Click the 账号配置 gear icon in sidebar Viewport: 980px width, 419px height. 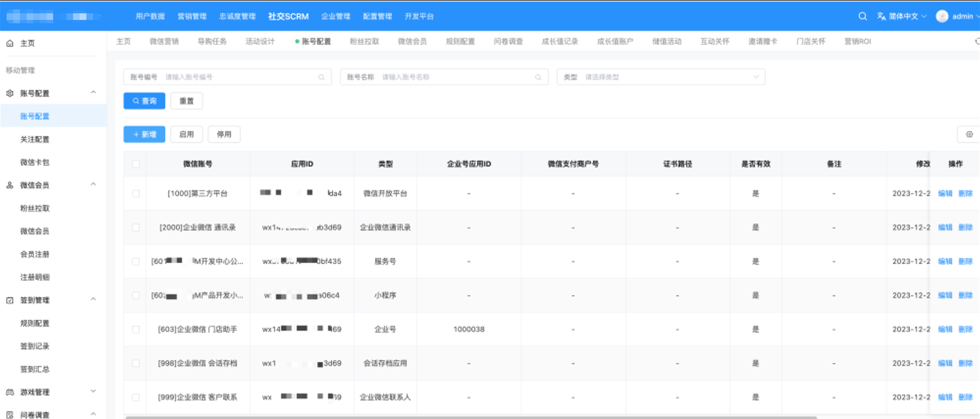pos(10,93)
